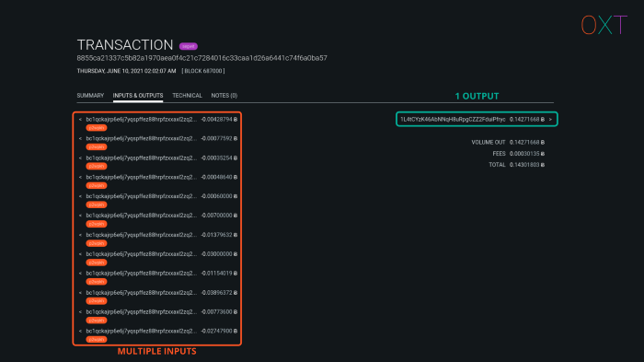This screenshot has height=362, width=644.
Task: Click the purple segwit badge
Action: [188, 46]
